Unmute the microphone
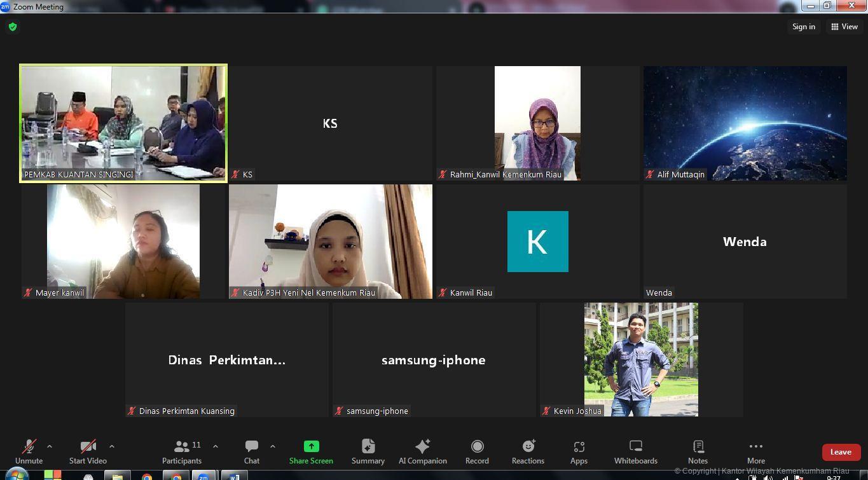 (x=29, y=452)
